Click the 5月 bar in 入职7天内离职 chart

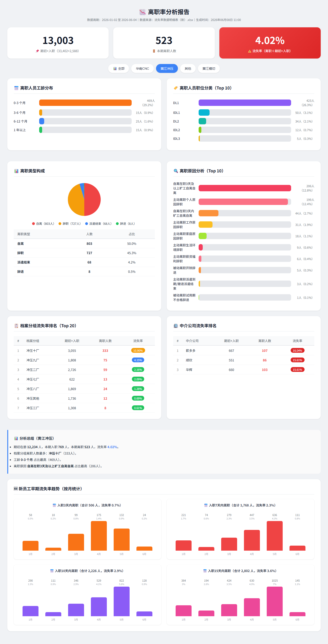274,536
